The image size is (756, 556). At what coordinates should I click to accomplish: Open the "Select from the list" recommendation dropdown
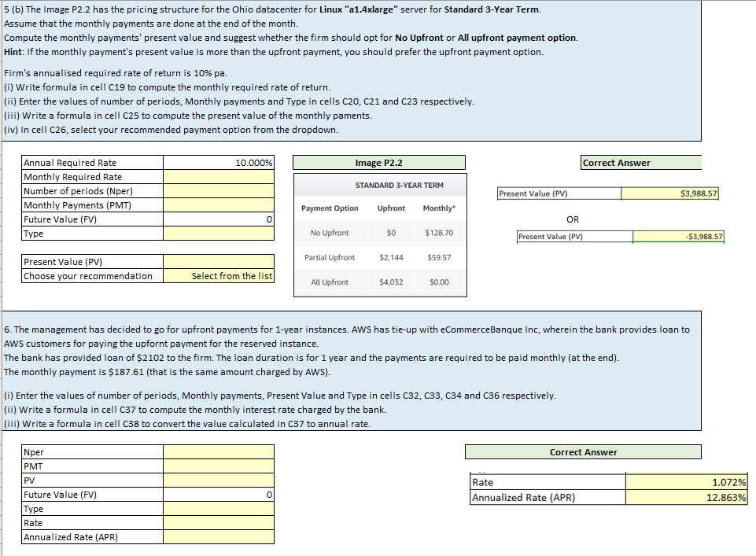218,277
